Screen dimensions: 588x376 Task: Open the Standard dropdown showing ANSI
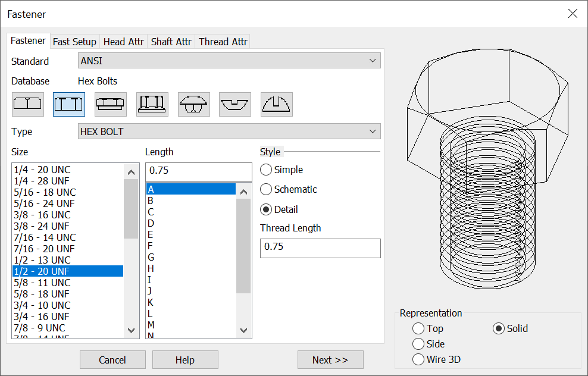coord(229,60)
